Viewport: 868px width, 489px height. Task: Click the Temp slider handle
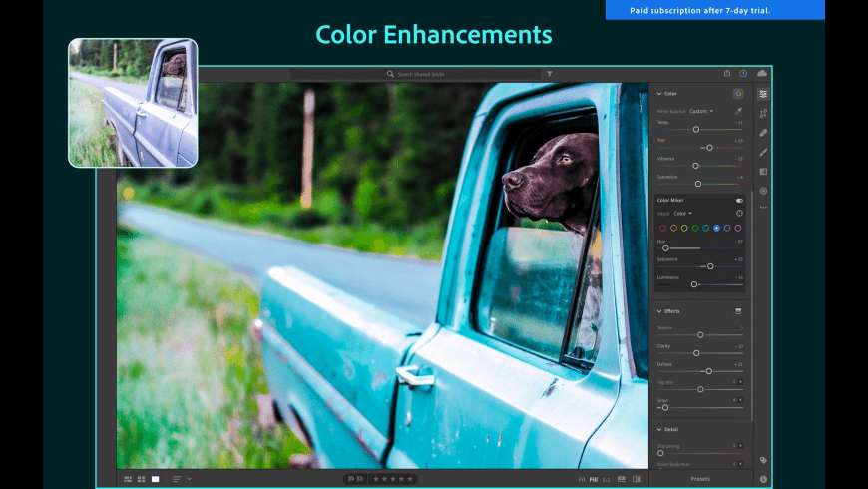[x=696, y=129]
